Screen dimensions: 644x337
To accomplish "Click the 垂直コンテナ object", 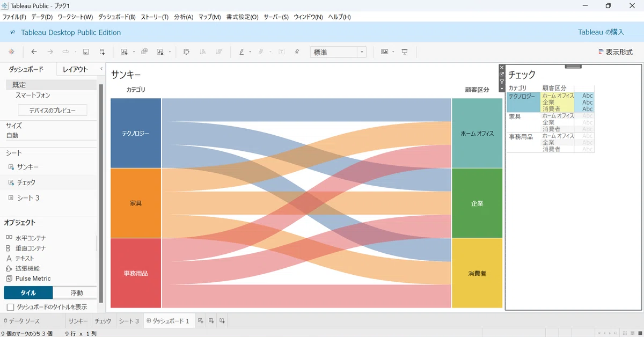I will tap(26, 248).
